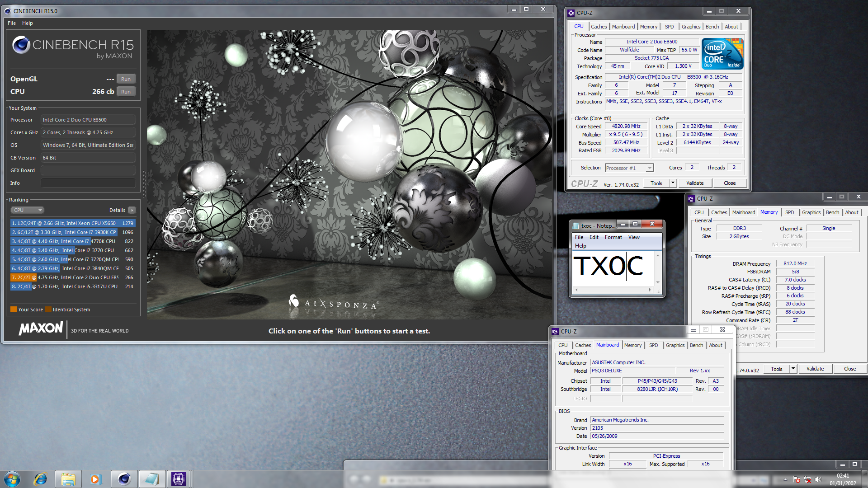
Task: Click the Cinebench sphere logo
Action: click(x=21, y=45)
